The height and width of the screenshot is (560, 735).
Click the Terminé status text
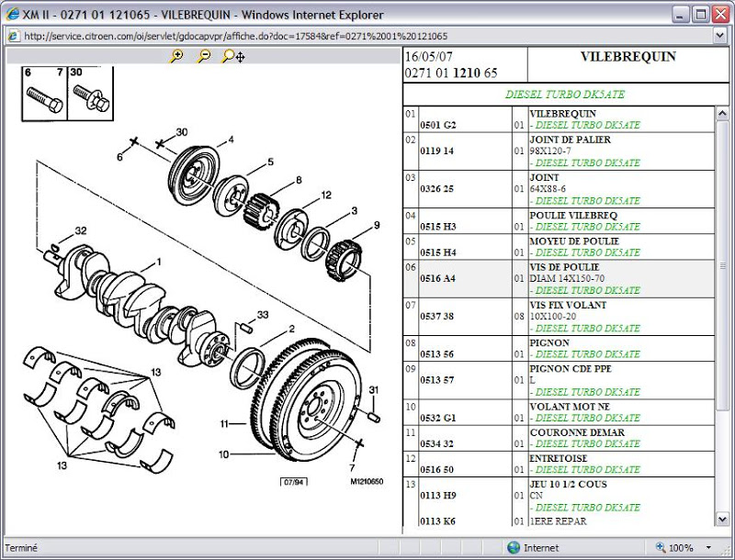[21, 548]
